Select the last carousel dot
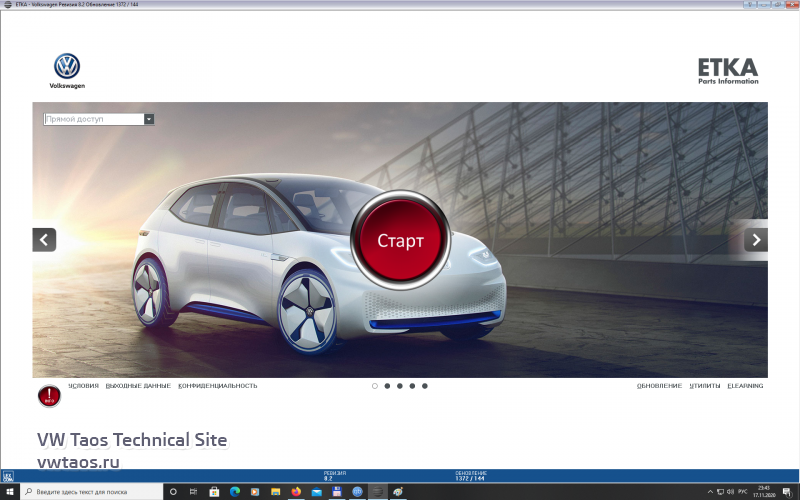 (x=425, y=385)
